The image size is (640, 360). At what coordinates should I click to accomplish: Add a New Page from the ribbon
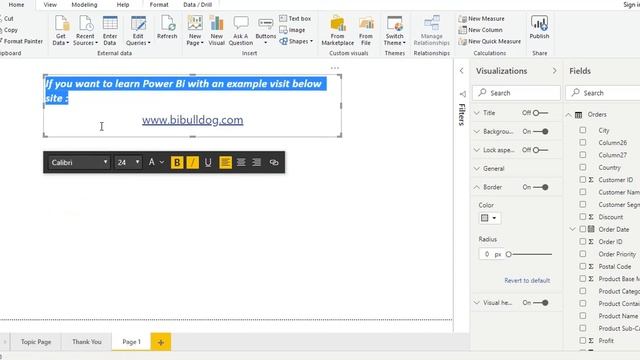click(195, 31)
